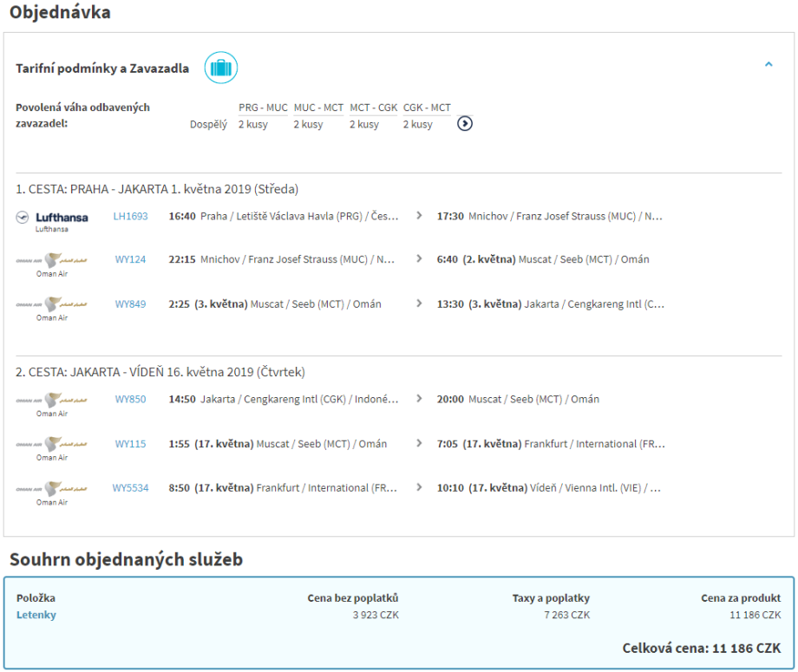Select the MCT - CGK baggage segment

click(x=373, y=108)
